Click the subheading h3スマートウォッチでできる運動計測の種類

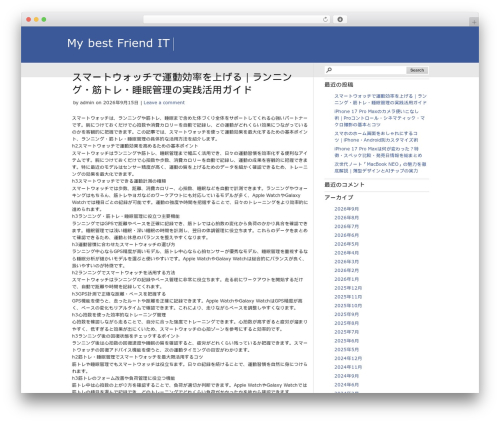(119, 181)
